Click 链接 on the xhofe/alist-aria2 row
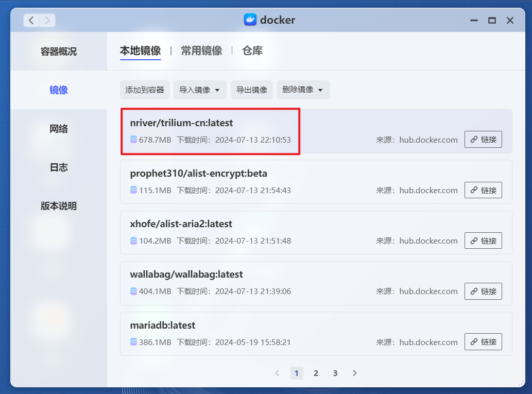Image resolution: width=532 pixels, height=394 pixels. 483,241
